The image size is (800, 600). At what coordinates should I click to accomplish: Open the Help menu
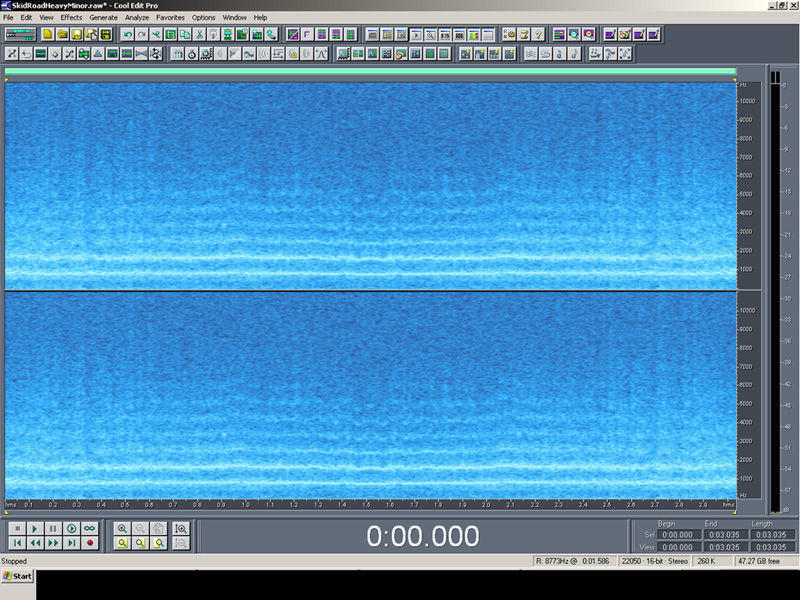click(260, 17)
